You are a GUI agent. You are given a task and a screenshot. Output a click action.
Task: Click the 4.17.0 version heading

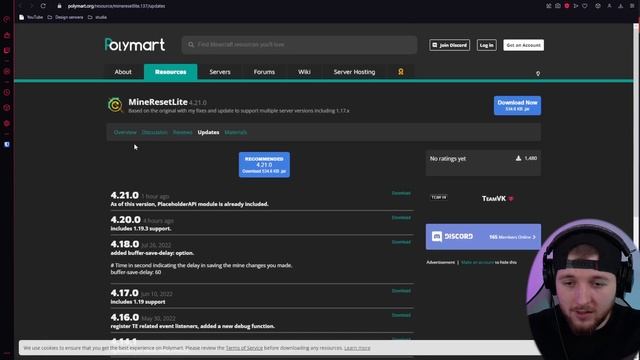pos(124,293)
